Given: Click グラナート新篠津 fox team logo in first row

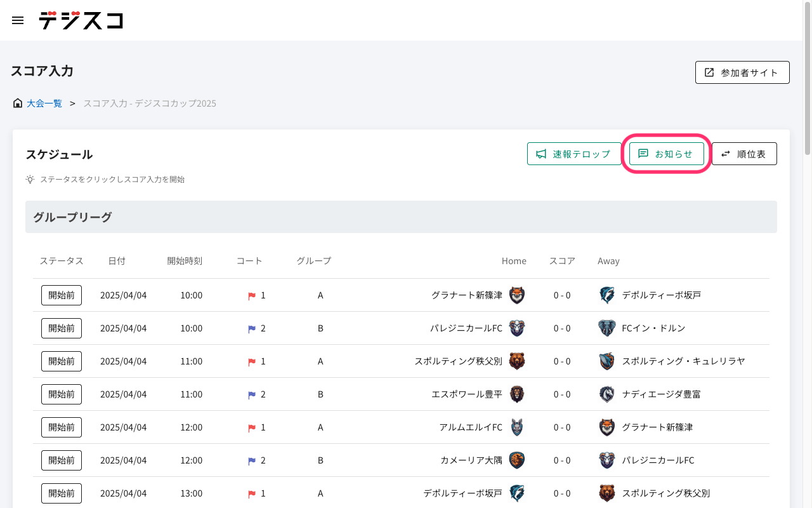Looking at the screenshot, I should (517, 295).
